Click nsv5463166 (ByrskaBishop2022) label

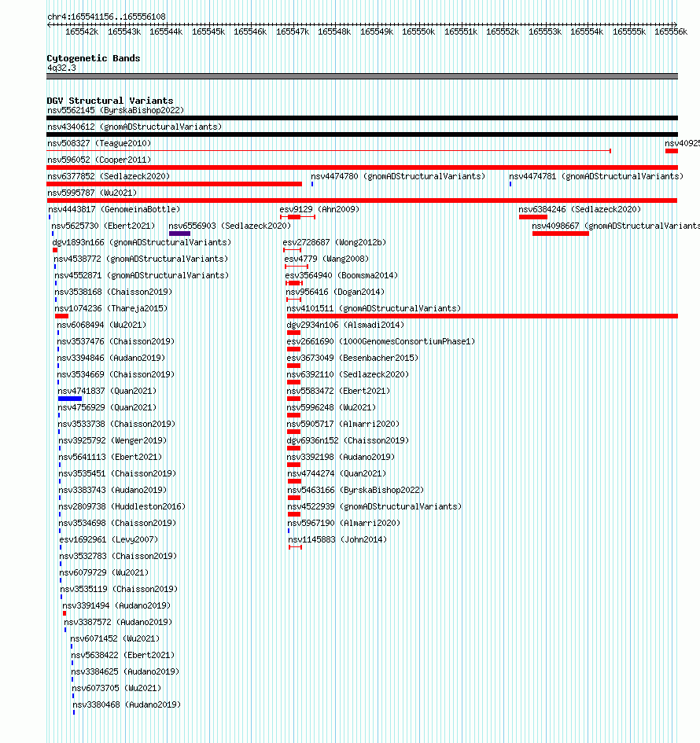356,490
